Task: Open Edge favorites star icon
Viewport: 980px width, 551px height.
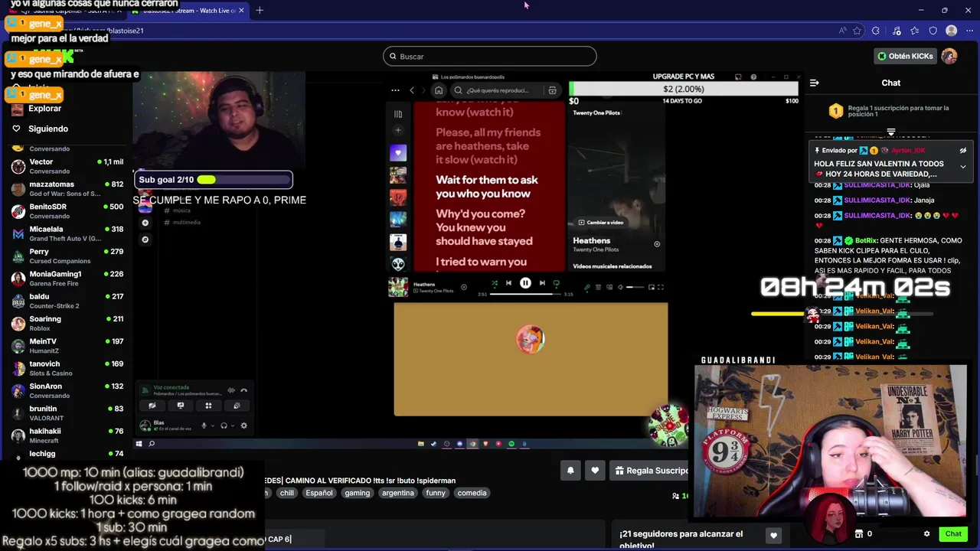Action: point(857,31)
